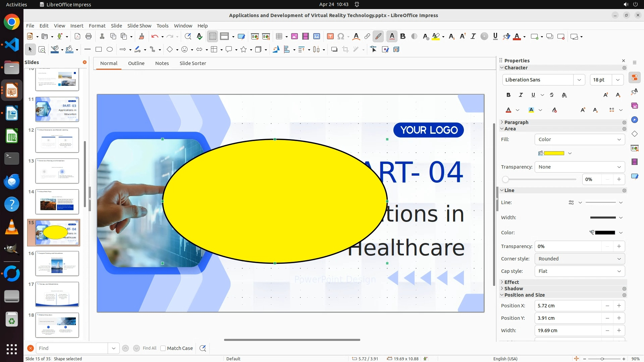Select the Rectangle drawing tool

pos(98,50)
